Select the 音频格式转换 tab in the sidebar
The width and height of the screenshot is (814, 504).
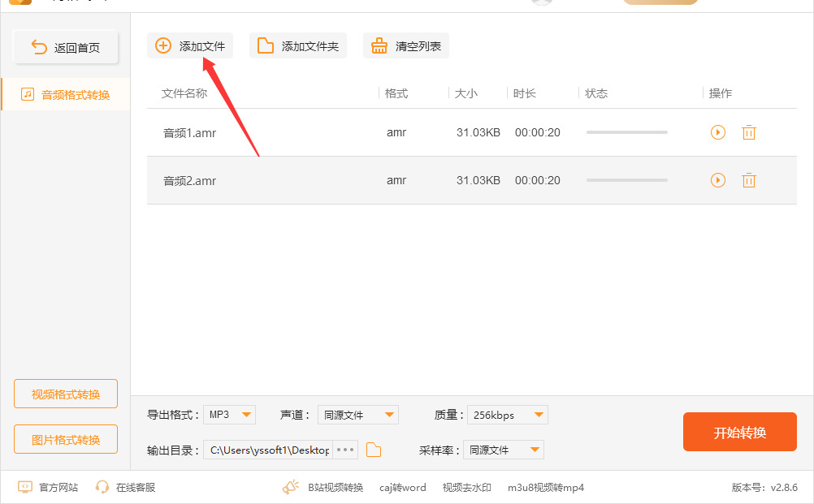tap(66, 94)
